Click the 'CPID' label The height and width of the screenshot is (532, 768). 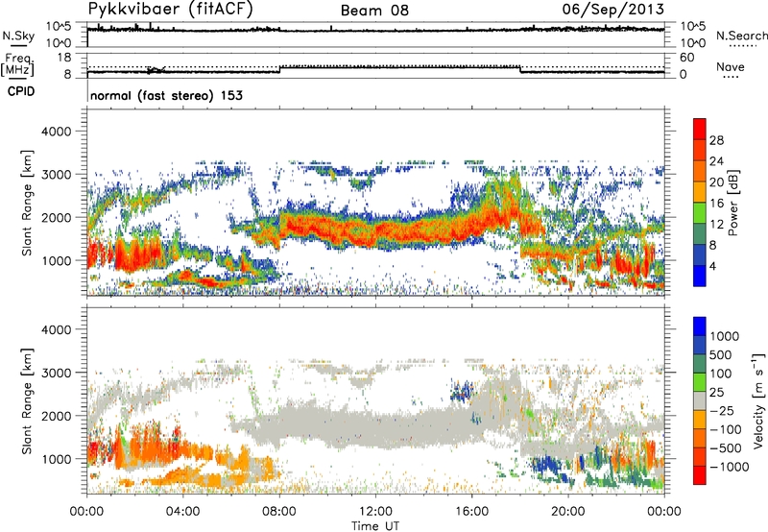tap(21, 91)
